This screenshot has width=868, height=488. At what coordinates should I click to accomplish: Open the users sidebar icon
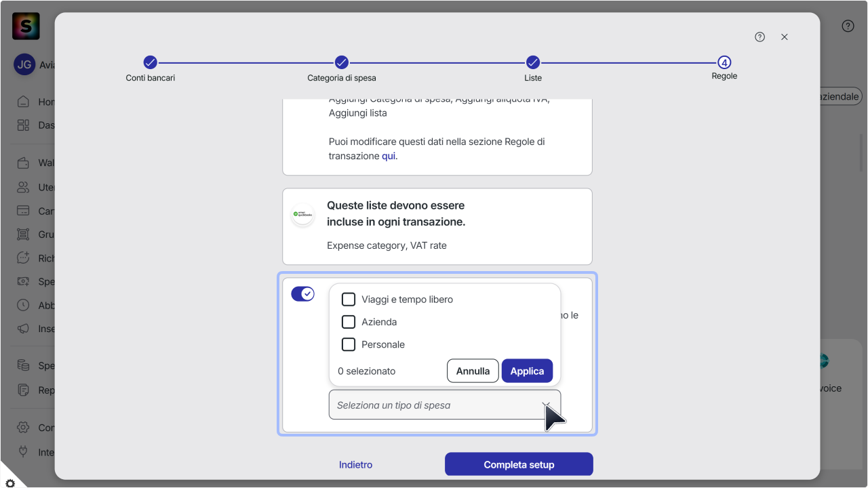tap(24, 187)
